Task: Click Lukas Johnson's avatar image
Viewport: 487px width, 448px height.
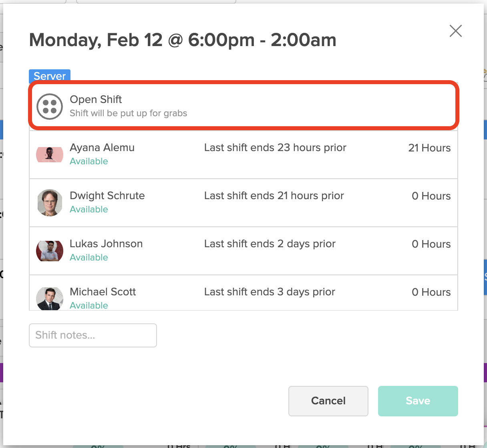Action: [x=50, y=251]
